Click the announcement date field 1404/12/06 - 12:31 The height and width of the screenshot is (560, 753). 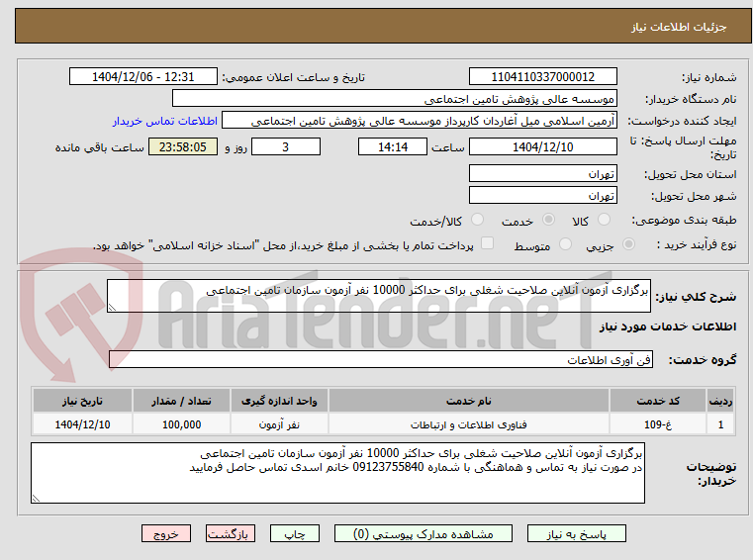pos(143,77)
